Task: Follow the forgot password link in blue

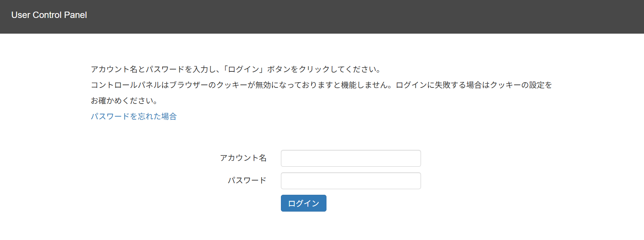Action: [134, 116]
